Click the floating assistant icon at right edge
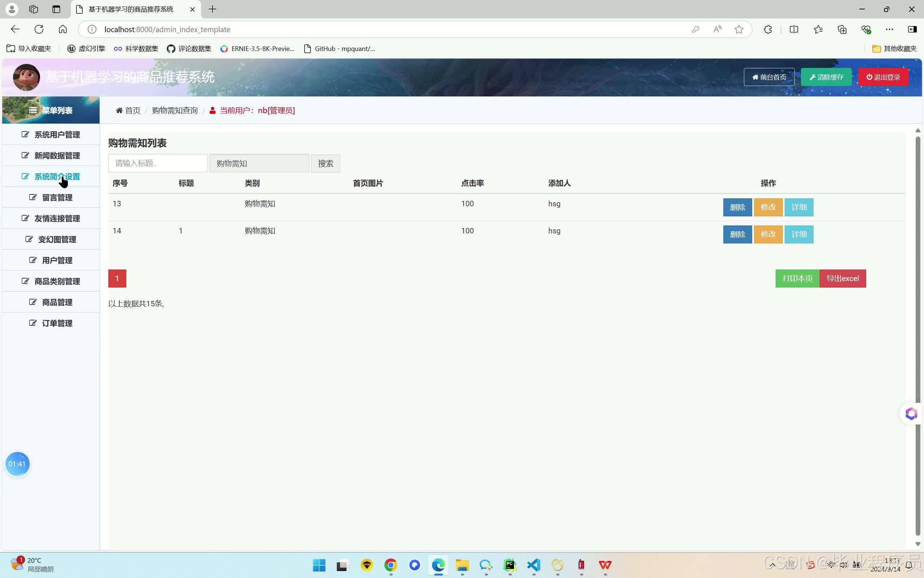 click(x=911, y=414)
